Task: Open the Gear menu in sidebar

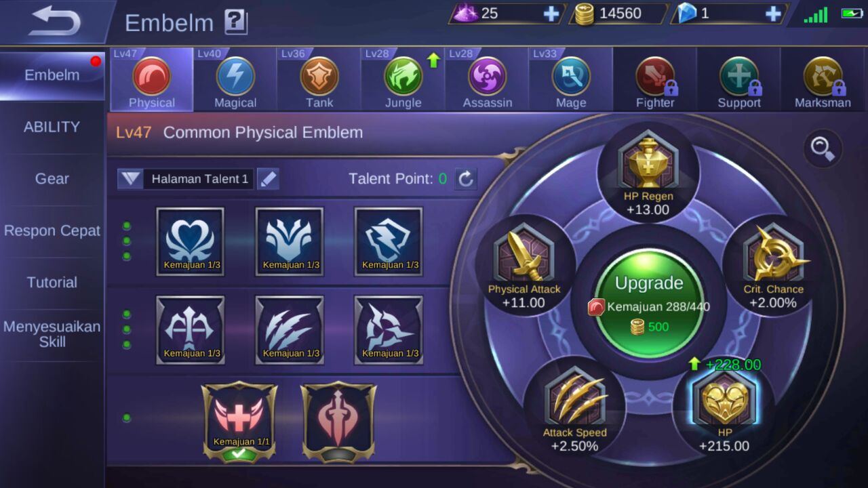Action: [x=52, y=179]
